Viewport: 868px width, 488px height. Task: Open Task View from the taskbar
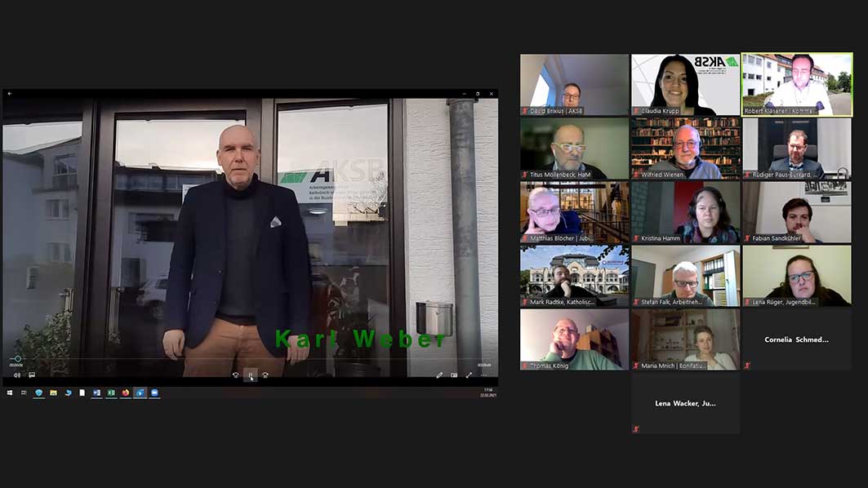[24, 393]
